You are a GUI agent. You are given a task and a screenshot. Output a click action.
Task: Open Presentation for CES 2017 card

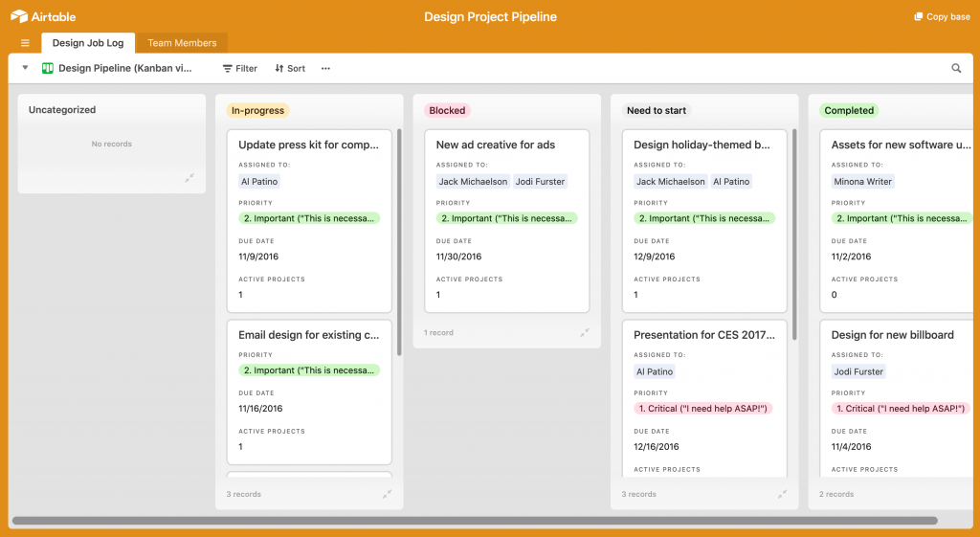coord(704,398)
